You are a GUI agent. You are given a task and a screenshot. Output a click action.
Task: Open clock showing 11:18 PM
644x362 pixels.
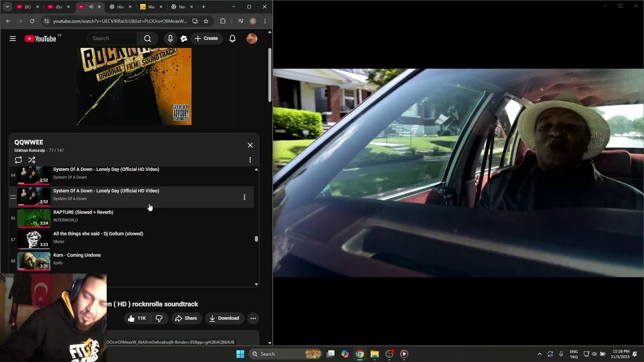620,354
